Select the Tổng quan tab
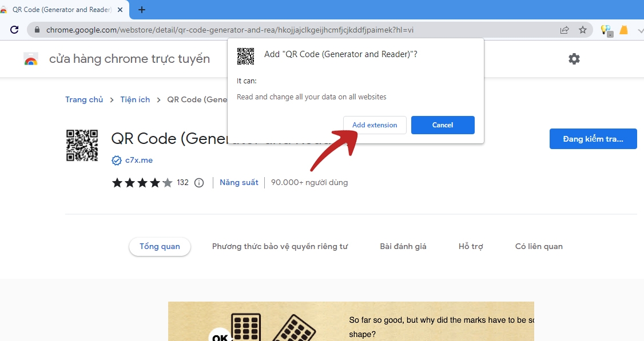644x341 pixels. [160, 246]
